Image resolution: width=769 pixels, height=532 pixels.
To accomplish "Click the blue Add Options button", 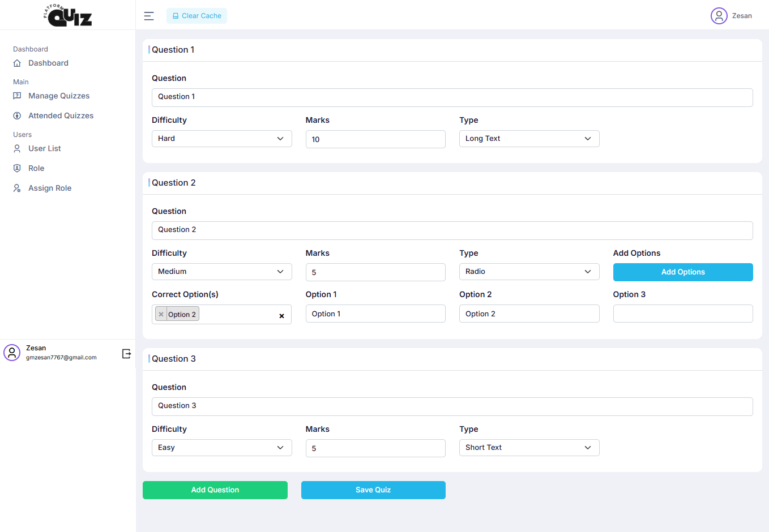I will 683,272.
